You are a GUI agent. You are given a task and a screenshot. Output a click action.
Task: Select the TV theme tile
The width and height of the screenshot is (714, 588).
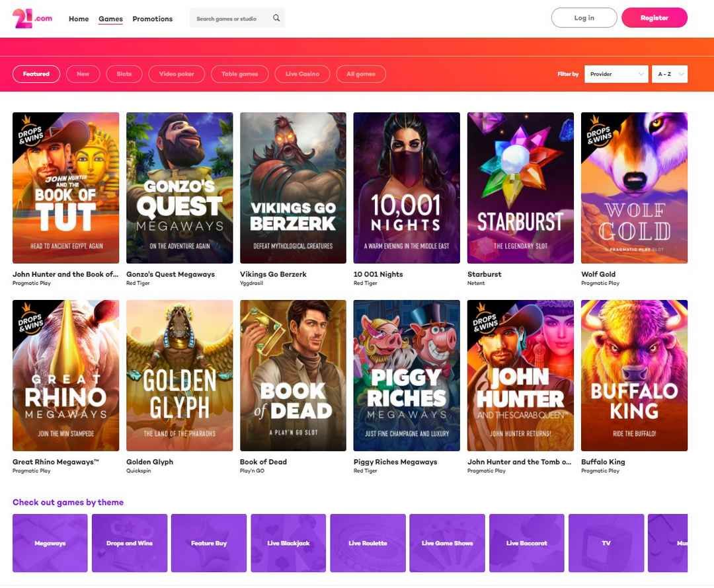[x=606, y=543]
